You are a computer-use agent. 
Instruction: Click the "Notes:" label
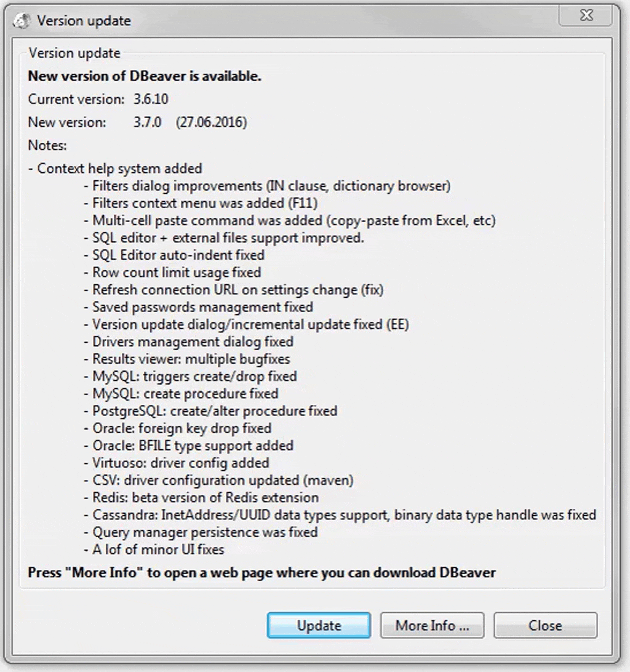coord(47,145)
